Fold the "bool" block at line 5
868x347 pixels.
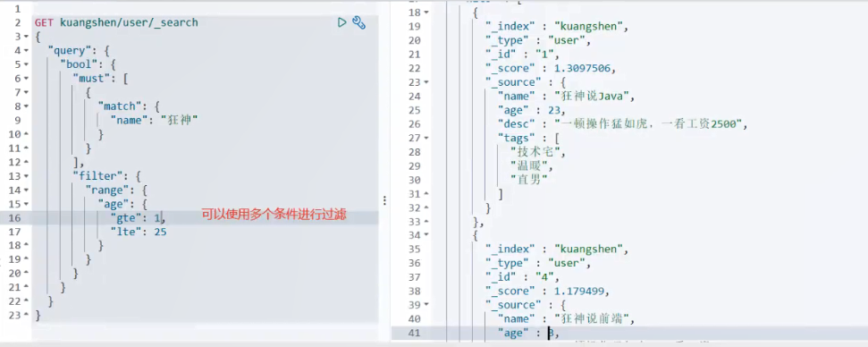click(26, 64)
